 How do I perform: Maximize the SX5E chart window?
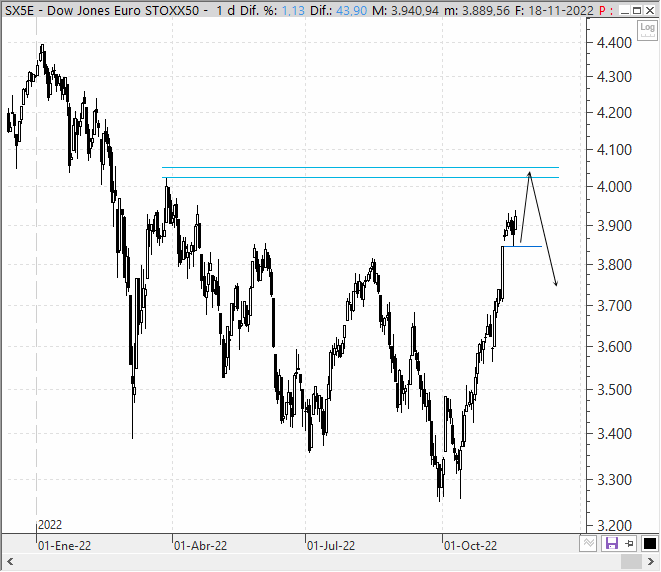(637, 10)
